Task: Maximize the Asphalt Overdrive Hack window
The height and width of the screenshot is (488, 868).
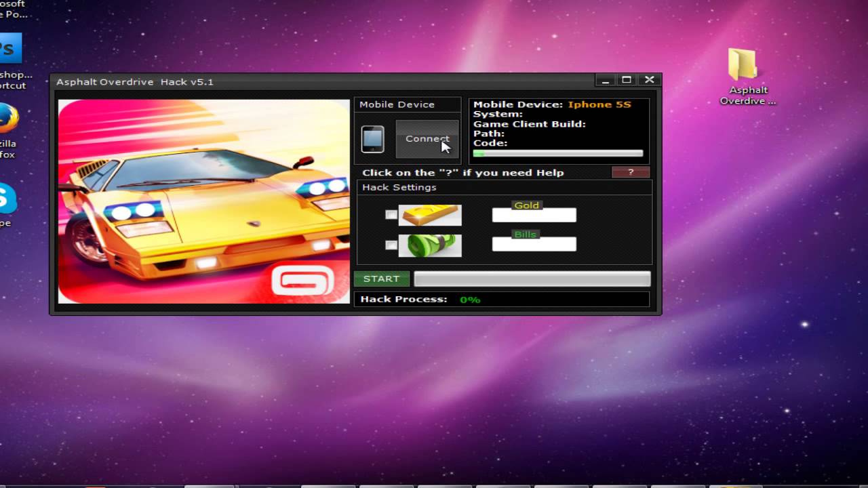Action: (x=627, y=80)
